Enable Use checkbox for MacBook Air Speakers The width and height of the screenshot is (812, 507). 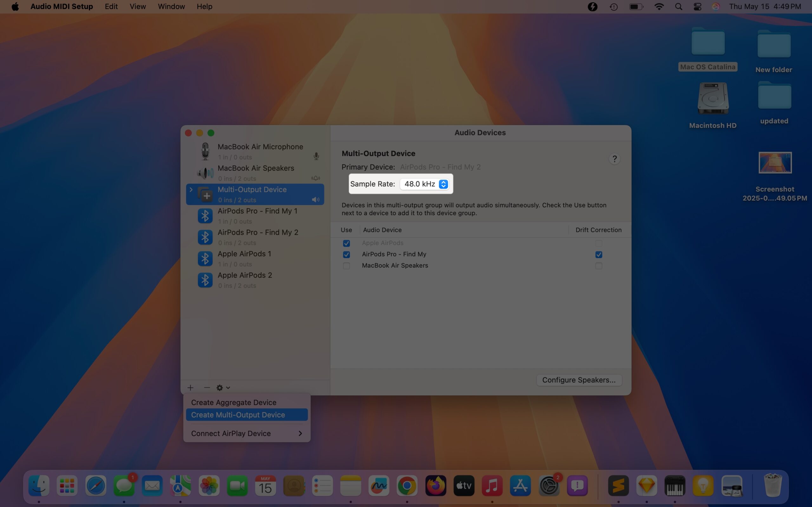(x=347, y=266)
